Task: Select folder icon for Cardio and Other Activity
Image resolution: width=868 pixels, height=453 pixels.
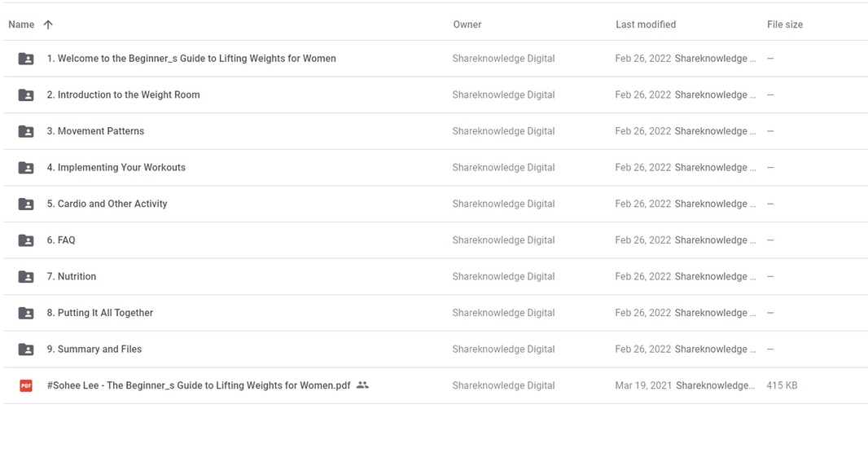Action: (26, 204)
